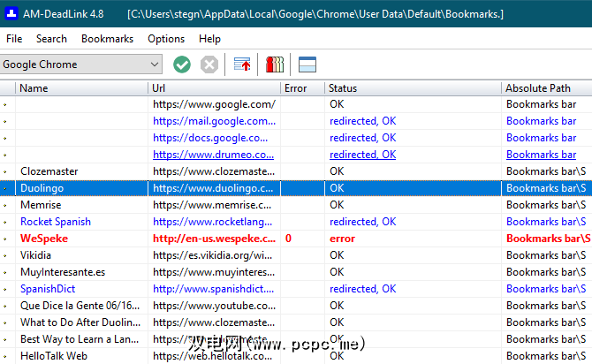This screenshot has width=592, height=364.
Task: Select the SpanishDict bookmark row
Action: (49, 289)
